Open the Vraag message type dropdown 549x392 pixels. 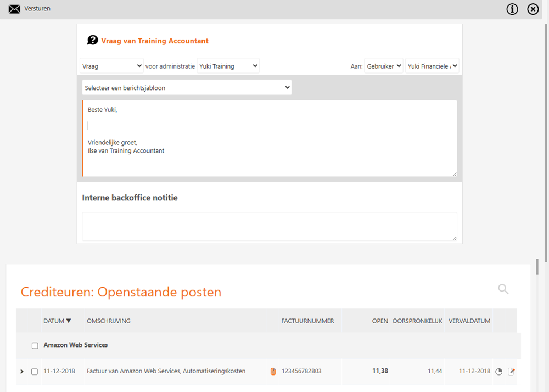pos(111,66)
